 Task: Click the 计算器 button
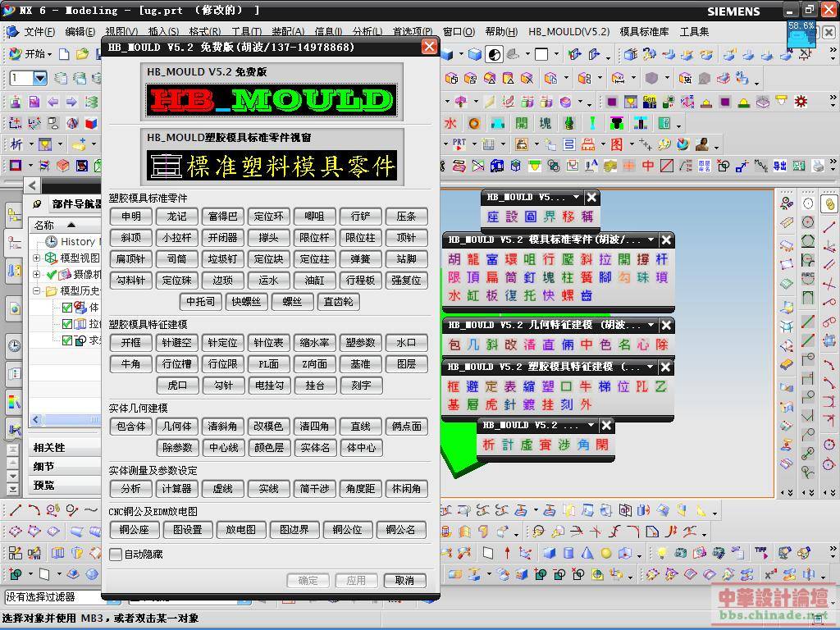[177, 489]
